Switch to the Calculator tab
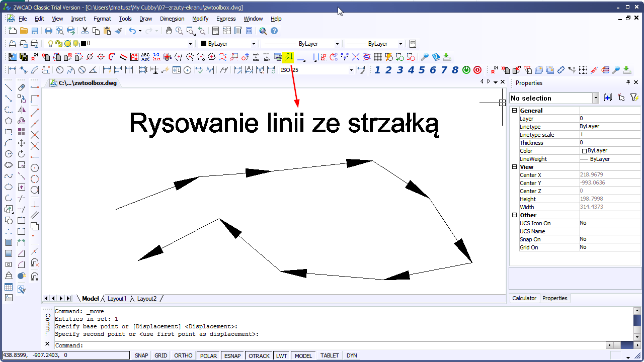Image resolution: width=644 pixels, height=362 pixels. pyautogui.click(x=524, y=298)
